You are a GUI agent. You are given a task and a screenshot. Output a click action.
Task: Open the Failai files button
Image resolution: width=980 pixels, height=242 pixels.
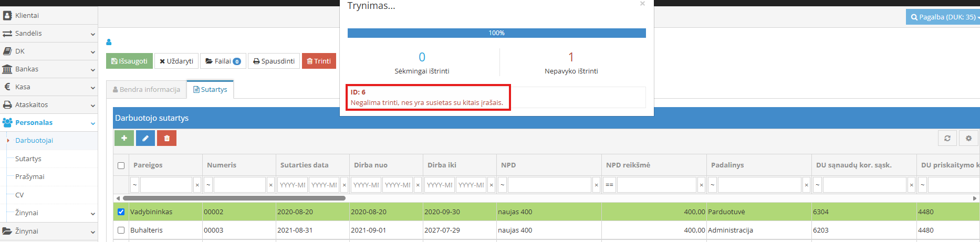coord(223,61)
